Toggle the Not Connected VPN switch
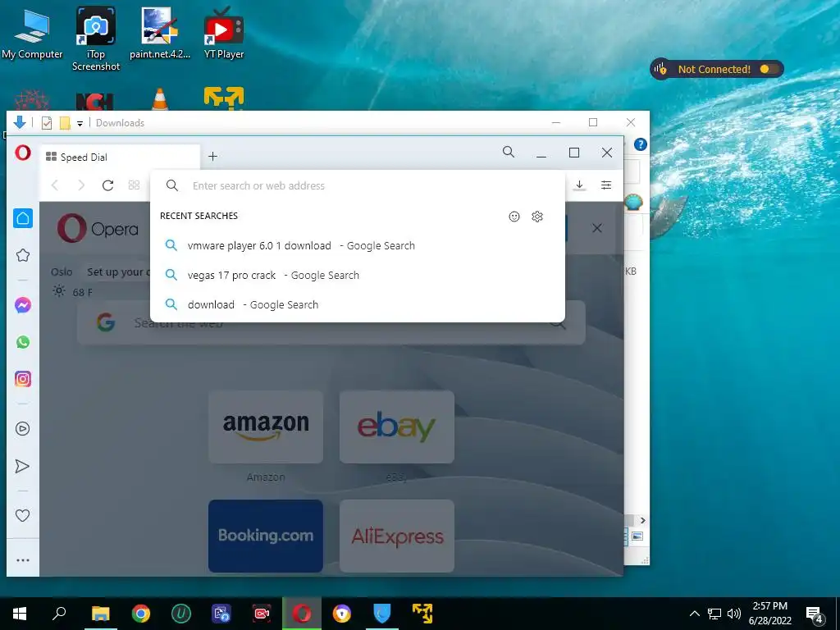The height and width of the screenshot is (630, 840). tap(769, 69)
